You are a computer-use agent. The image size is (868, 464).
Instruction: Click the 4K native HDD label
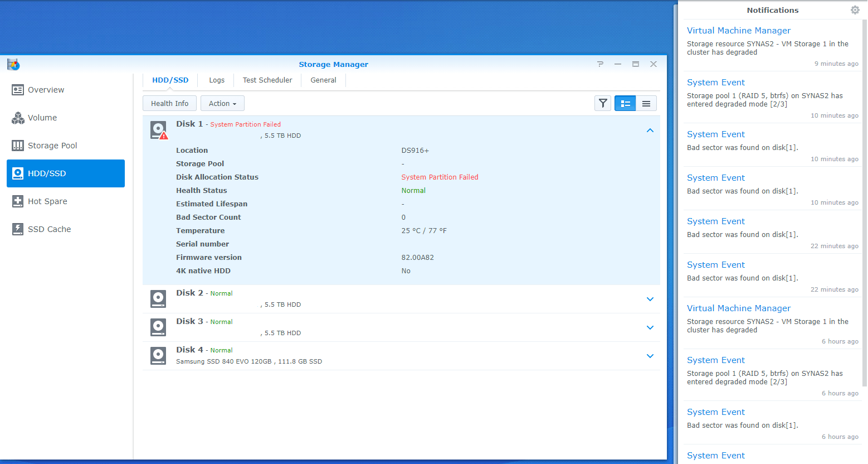coord(203,271)
